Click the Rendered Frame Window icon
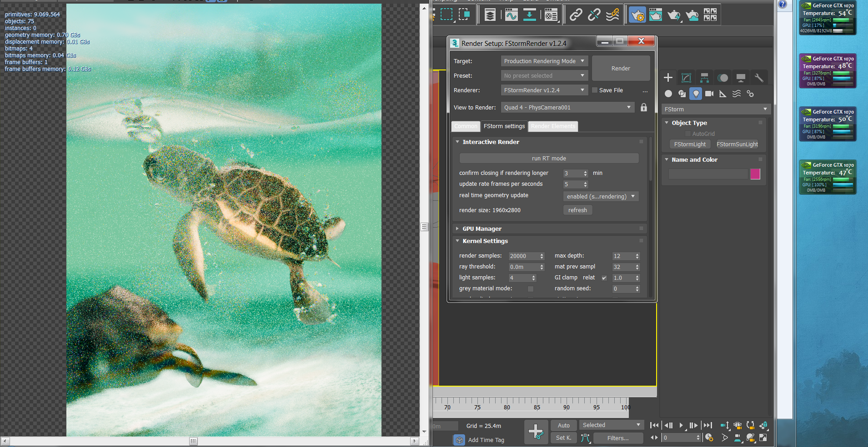 [655, 15]
